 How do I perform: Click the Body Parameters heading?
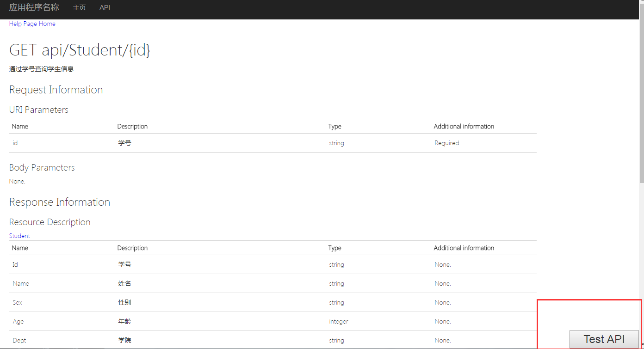tap(42, 168)
